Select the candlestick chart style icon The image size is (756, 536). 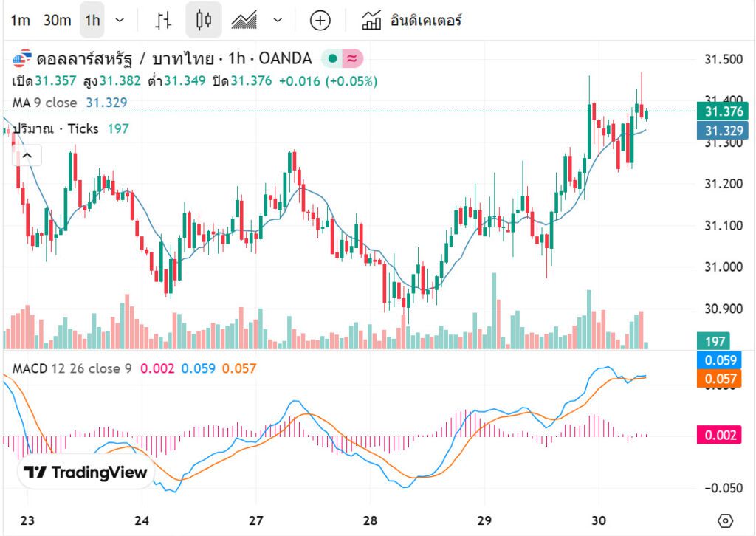pos(203,21)
